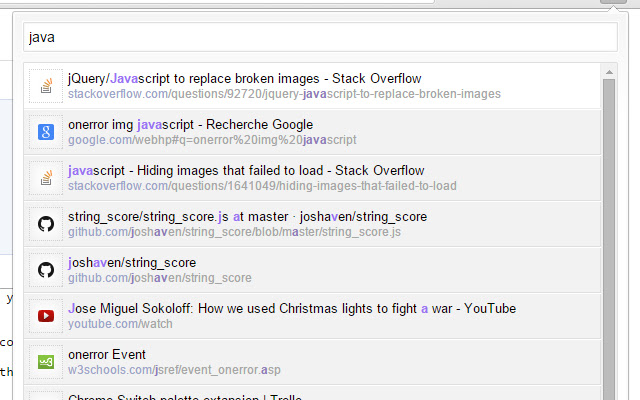640x400 pixels.
Task: Click Stack Overflow favicon beside jQuery/Javascript result
Action: click(x=46, y=86)
